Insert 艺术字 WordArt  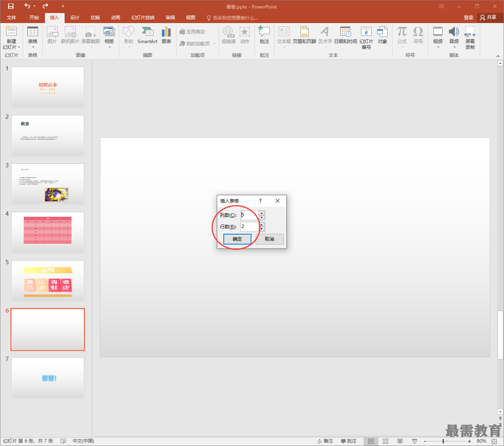pos(325,37)
